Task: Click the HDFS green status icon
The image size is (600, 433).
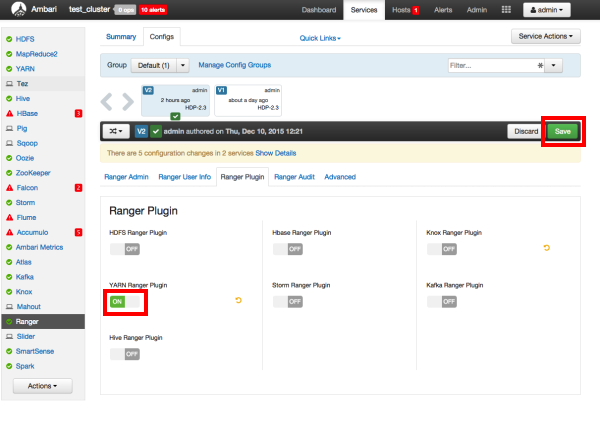Action: pos(9,39)
